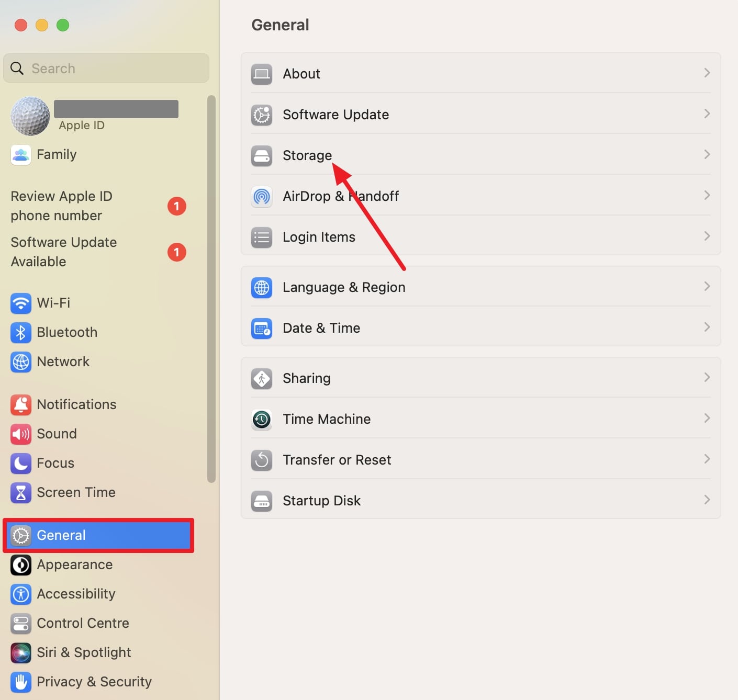The image size is (738, 700).
Task: Click the sidebar scrollbar
Action: pos(211,289)
